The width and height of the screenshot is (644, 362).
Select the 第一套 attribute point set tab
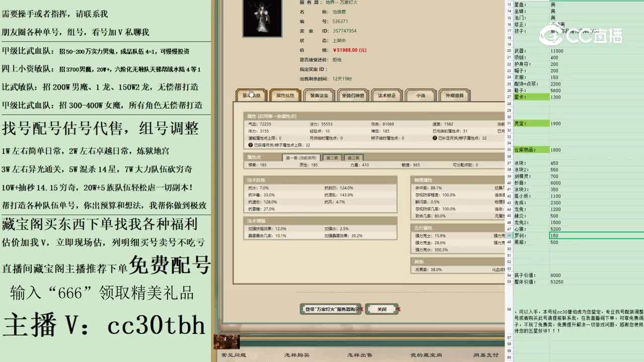pyautogui.click(x=301, y=158)
